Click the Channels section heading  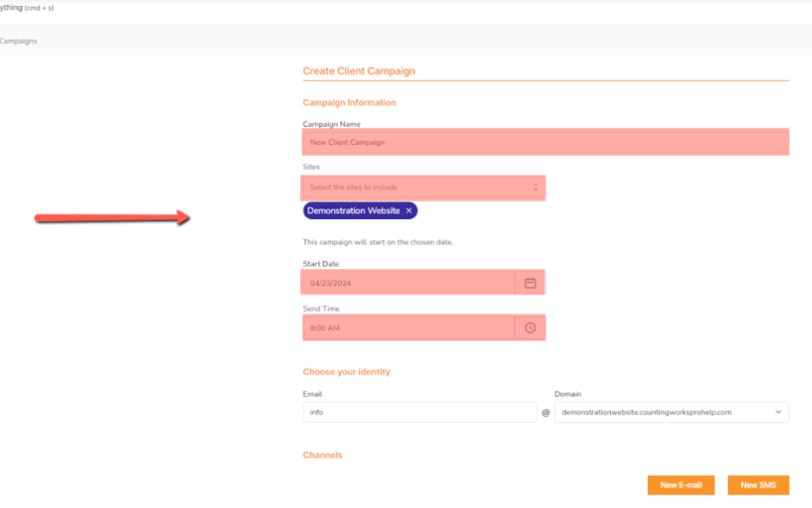point(322,454)
